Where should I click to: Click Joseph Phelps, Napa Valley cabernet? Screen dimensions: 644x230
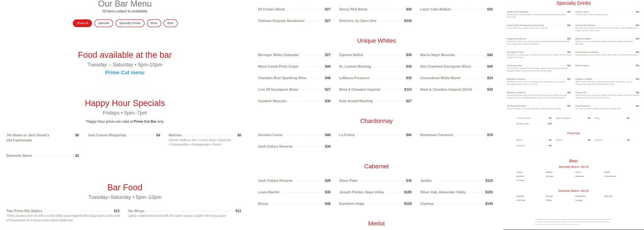coord(362,192)
